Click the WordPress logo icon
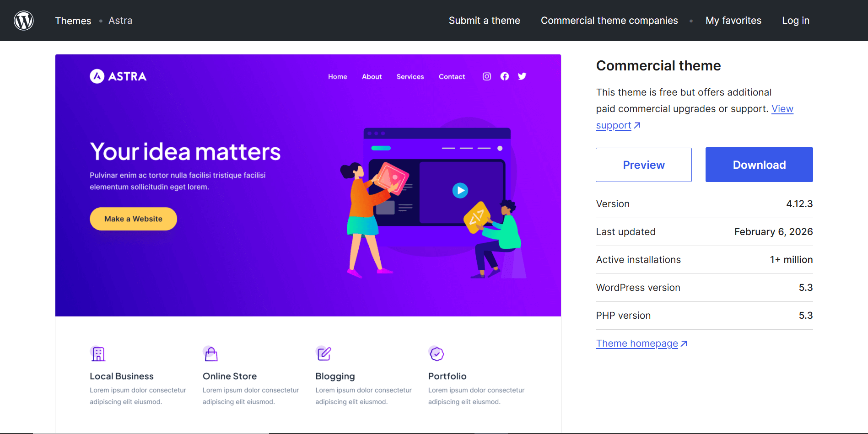This screenshot has width=868, height=434. click(x=24, y=21)
